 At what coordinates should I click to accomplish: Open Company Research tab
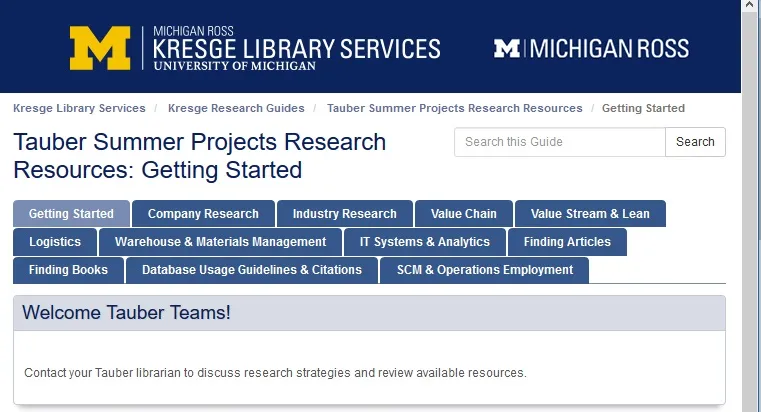(x=203, y=214)
